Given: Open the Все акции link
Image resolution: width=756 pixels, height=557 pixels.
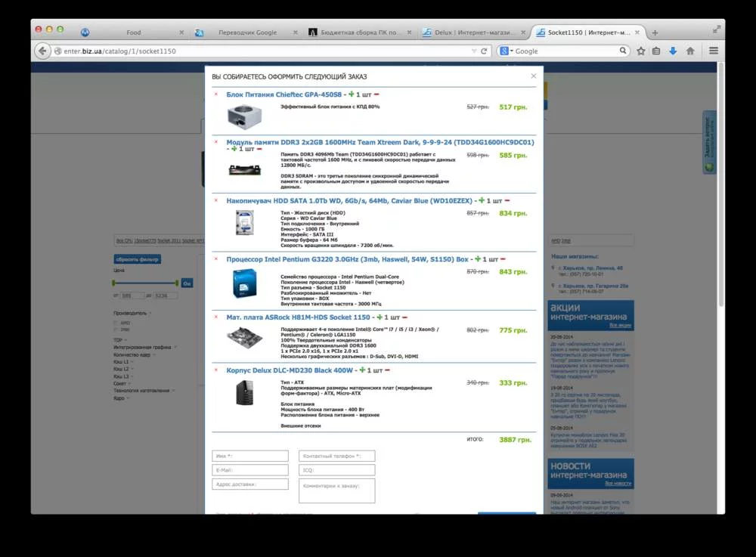Looking at the screenshot, I should [x=620, y=325].
